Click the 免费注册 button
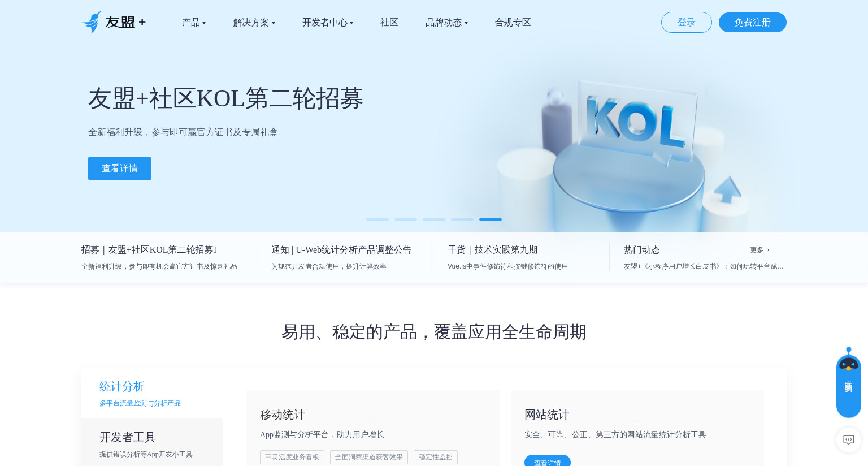The height and width of the screenshot is (466, 868). pos(752,23)
